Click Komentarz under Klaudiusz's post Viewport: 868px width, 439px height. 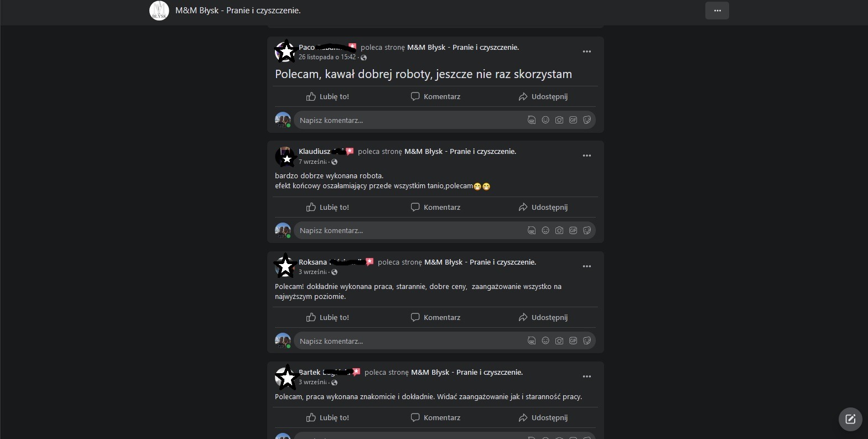(435, 207)
